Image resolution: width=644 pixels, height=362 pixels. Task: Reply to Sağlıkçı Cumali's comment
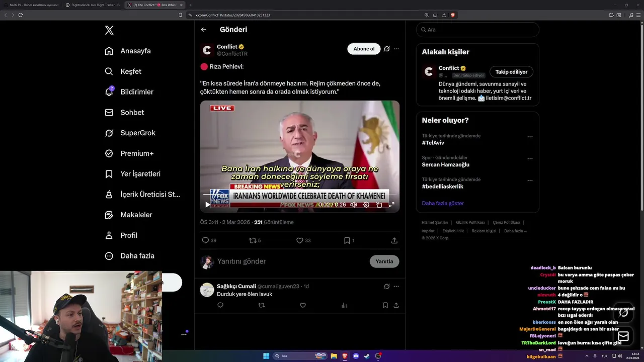(220, 305)
